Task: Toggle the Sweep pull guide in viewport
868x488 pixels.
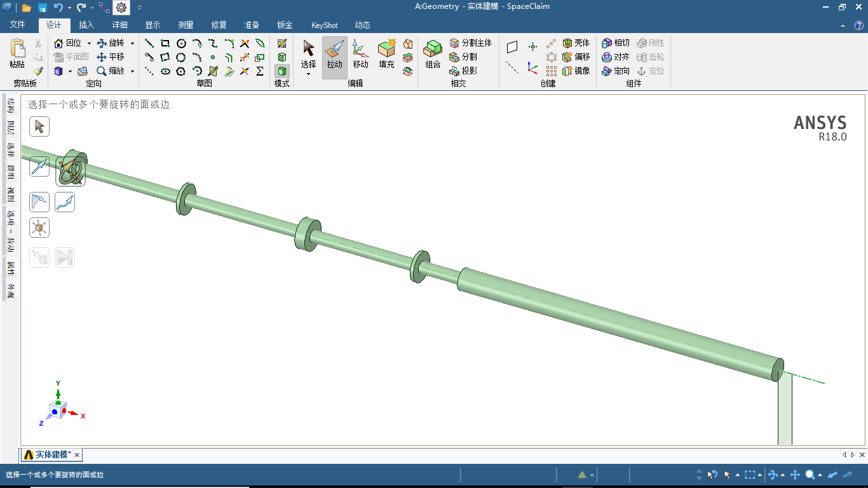Action: click(65, 202)
